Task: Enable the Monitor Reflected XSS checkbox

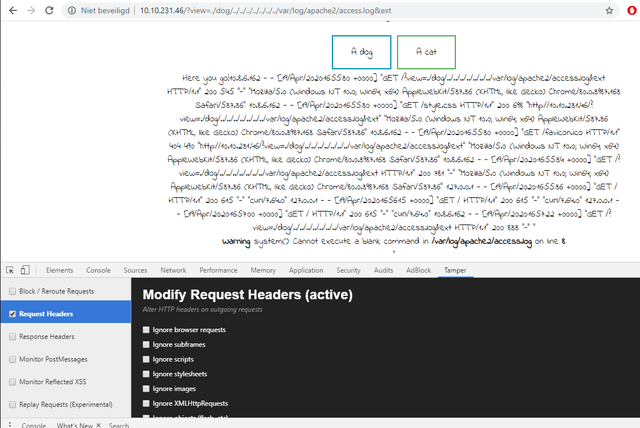Action: click(12, 382)
